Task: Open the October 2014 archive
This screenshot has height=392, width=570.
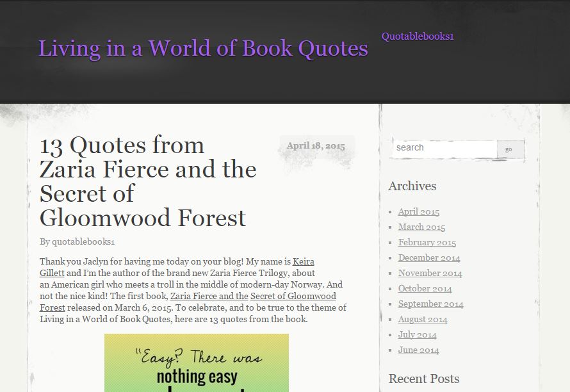Action: (425, 289)
